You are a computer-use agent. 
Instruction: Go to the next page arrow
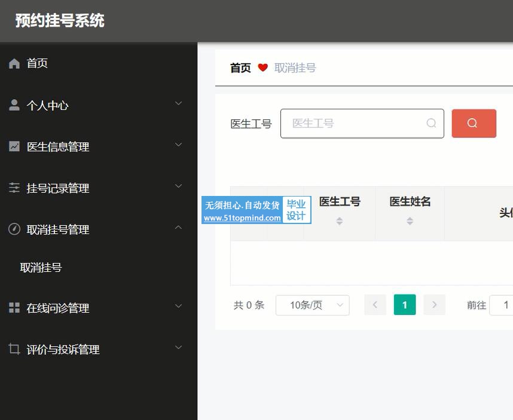coord(434,305)
